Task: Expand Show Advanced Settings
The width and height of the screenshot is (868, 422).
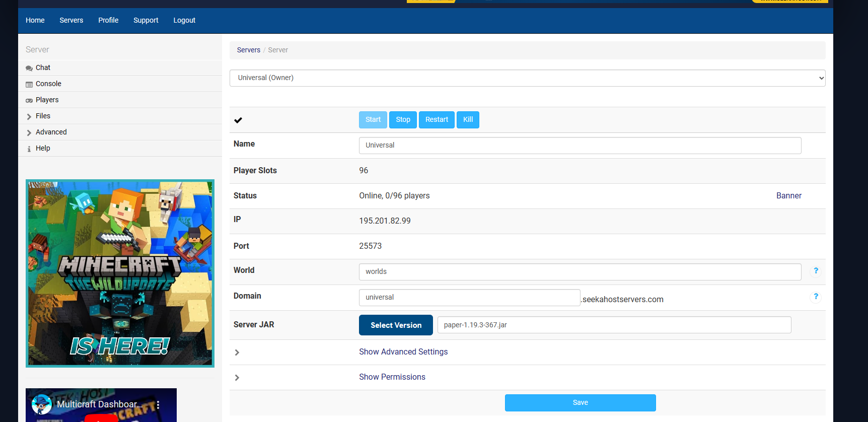Action: pos(403,352)
